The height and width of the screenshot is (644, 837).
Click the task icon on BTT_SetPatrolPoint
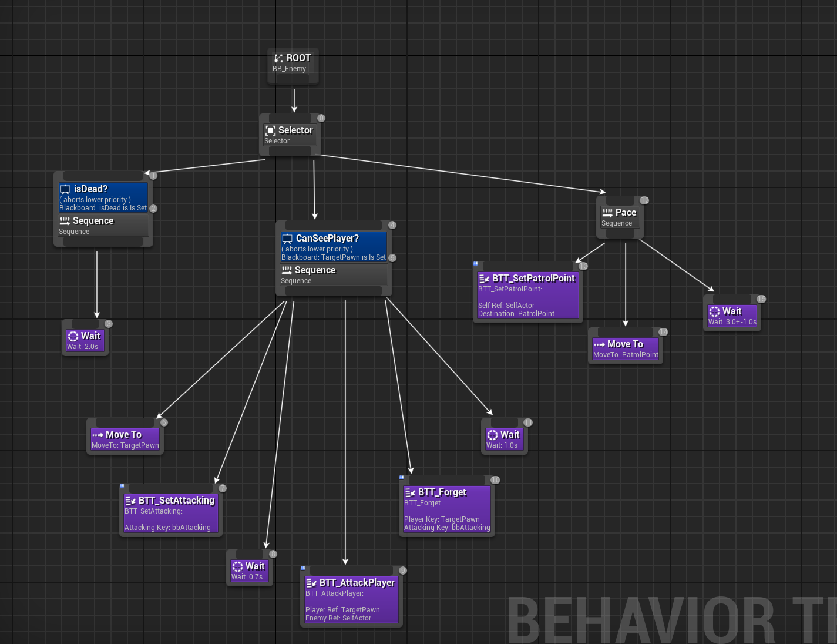point(484,279)
